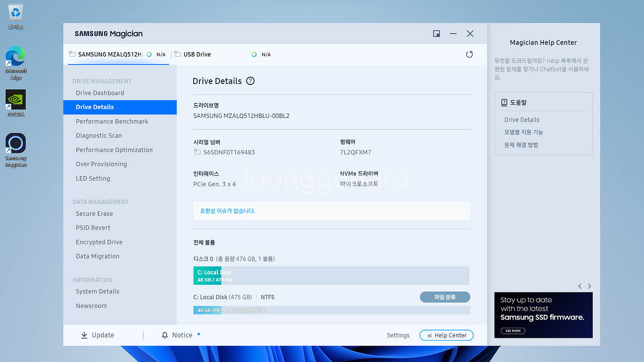Click the 48 GB 사용 중 usage bar

pos(331,310)
